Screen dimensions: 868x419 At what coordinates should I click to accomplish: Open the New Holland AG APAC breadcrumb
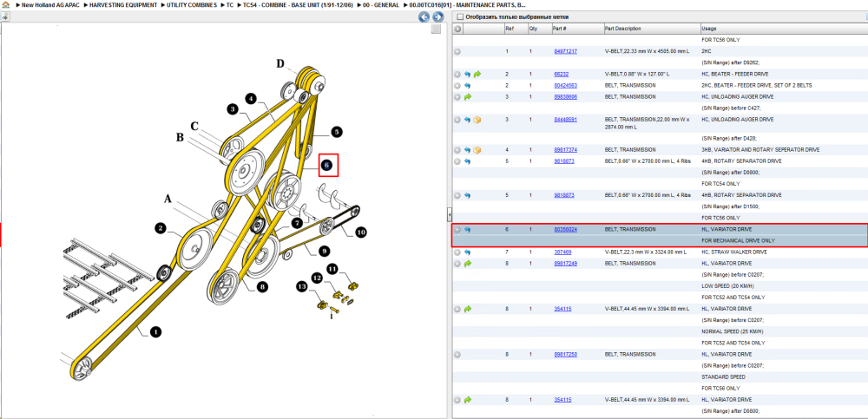[x=50, y=5]
